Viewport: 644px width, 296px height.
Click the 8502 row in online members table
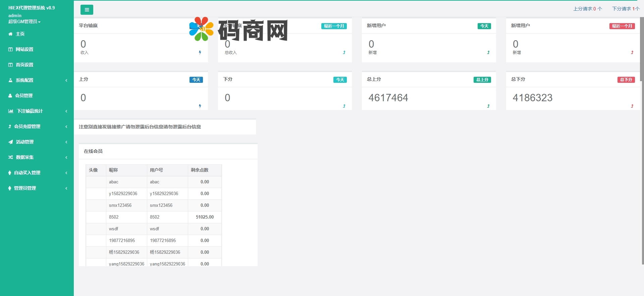(154, 217)
